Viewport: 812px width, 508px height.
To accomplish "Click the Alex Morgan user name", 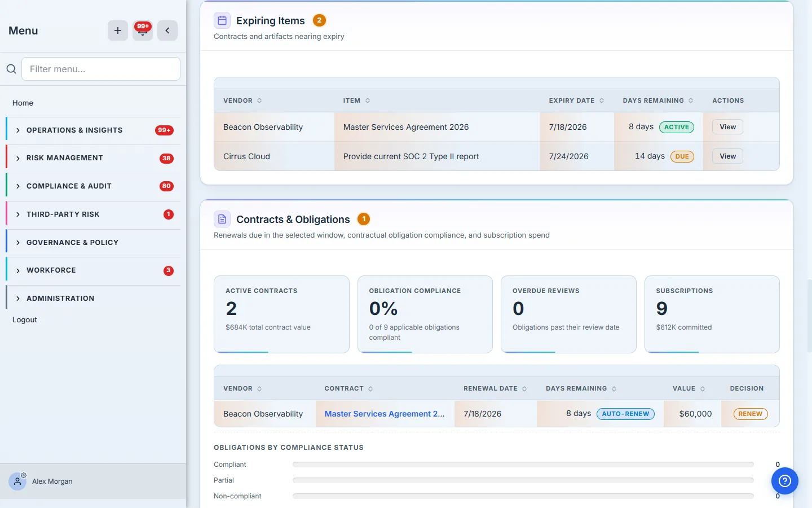I will click(x=52, y=481).
